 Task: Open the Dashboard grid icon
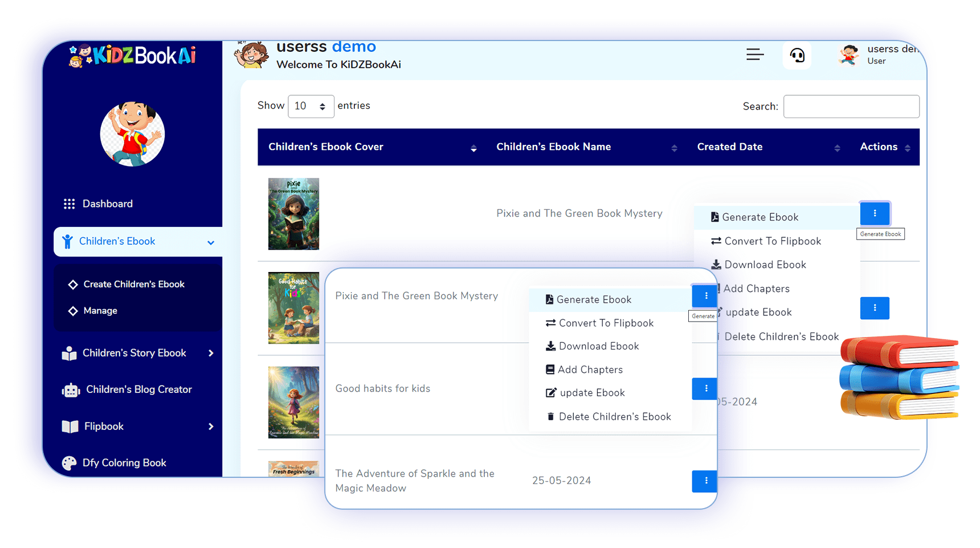[69, 204]
